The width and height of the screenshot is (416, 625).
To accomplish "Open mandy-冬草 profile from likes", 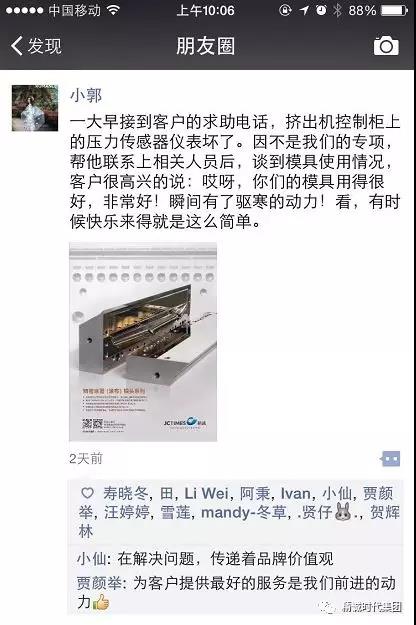I will 243,513.
